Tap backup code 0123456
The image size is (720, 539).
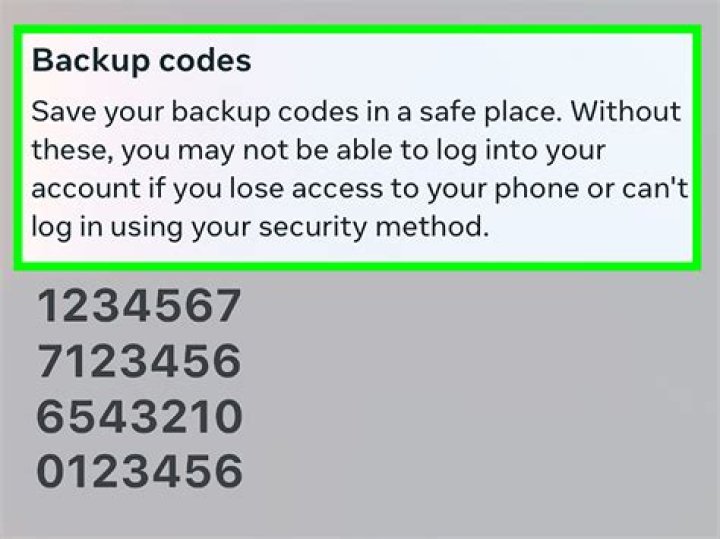click(139, 471)
